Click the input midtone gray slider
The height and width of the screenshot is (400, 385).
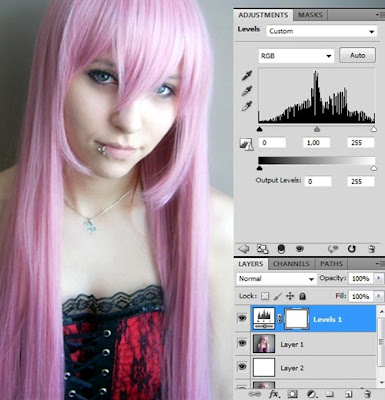point(317,129)
